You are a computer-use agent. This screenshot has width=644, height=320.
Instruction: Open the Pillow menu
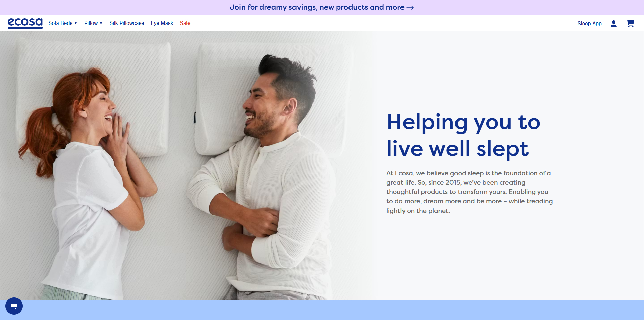point(91,23)
